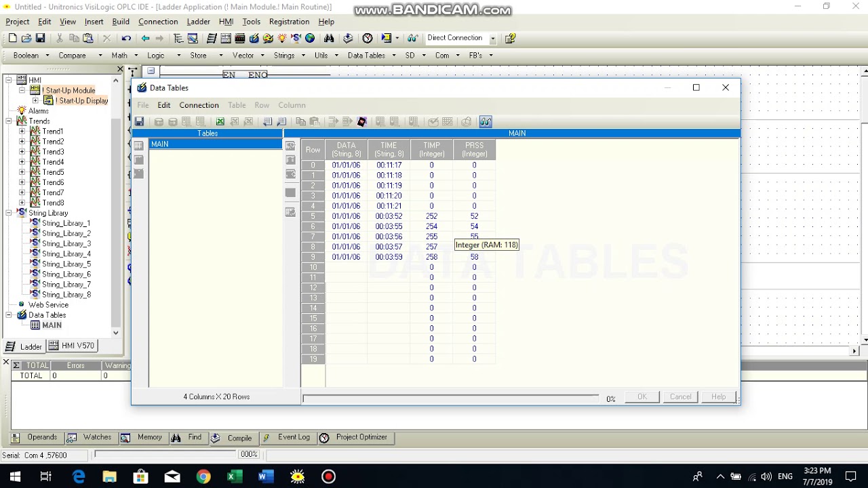The width and height of the screenshot is (868, 488).
Task: Select MAIN under Data Tables tree
Action: pos(52,325)
